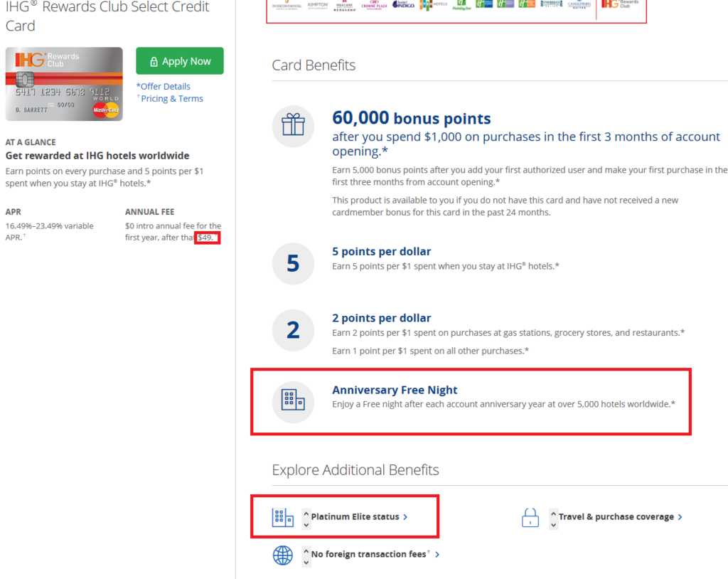
Task: Click the green Apply Now button
Action: click(x=180, y=61)
